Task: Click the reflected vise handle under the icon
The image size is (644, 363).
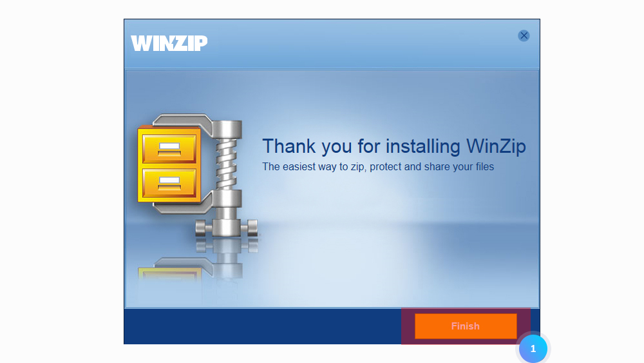Action: (226, 246)
